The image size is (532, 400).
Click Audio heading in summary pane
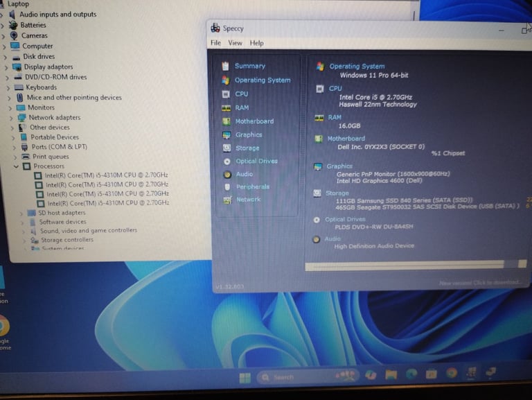click(x=332, y=238)
